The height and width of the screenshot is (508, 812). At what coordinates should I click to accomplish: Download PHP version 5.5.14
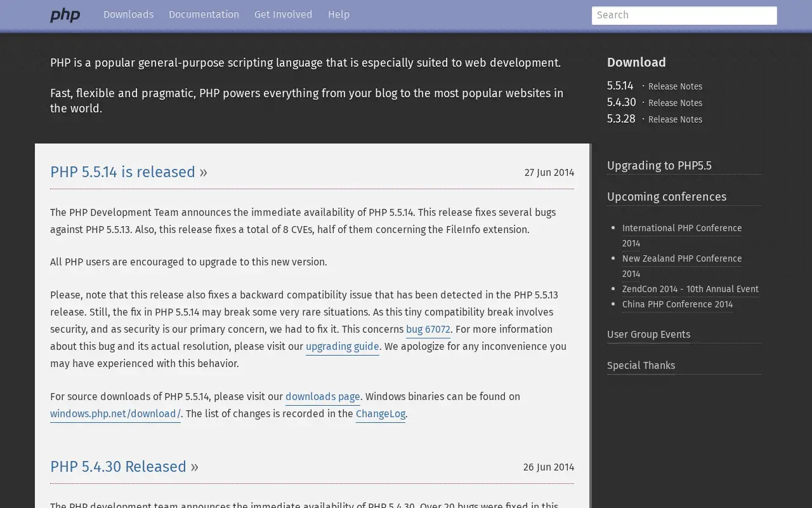coord(620,86)
